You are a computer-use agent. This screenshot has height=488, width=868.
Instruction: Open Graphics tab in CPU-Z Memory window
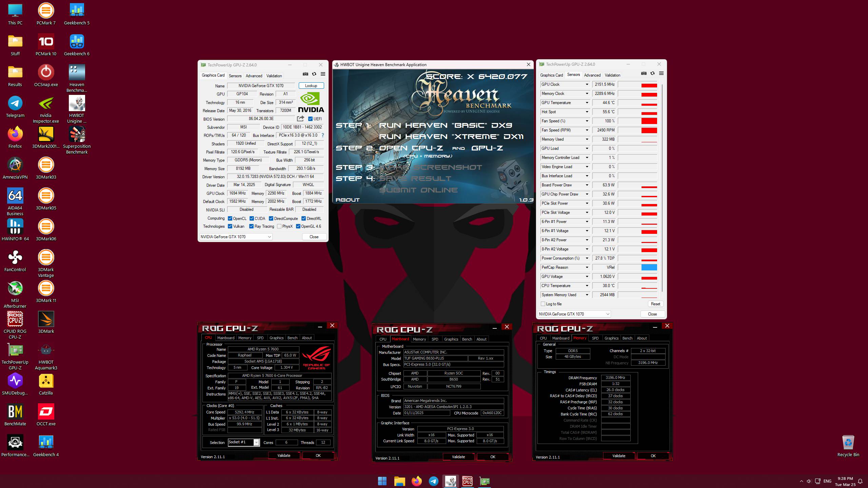coord(611,338)
